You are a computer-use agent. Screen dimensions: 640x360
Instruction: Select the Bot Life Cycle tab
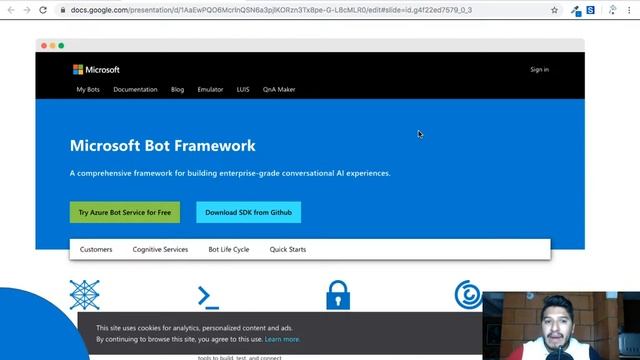(x=229, y=249)
